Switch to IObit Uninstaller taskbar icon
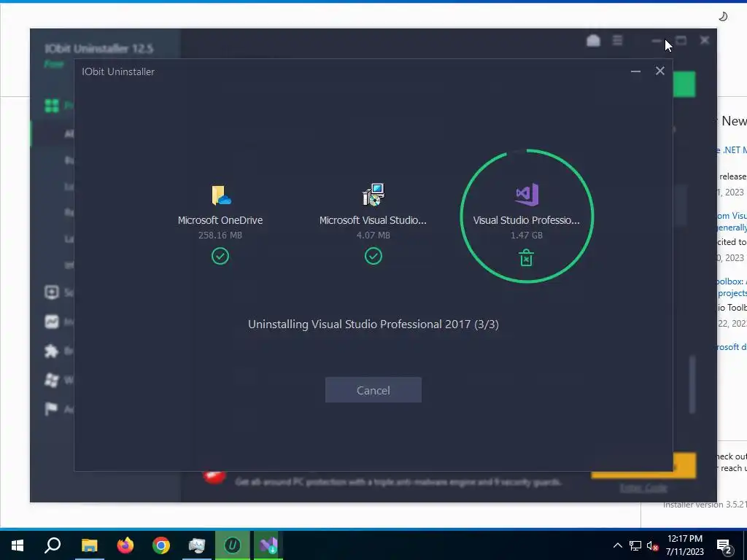This screenshot has width=747, height=560. click(x=232, y=545)
